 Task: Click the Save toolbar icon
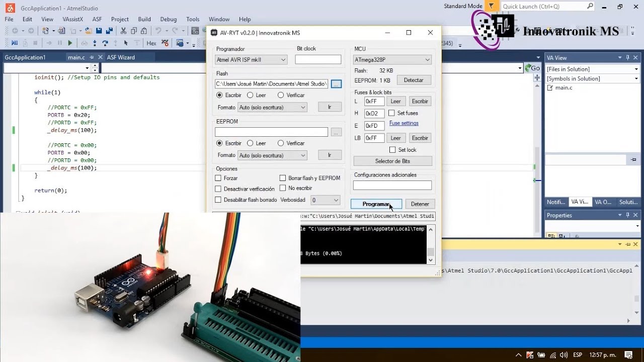coord(99,31)
